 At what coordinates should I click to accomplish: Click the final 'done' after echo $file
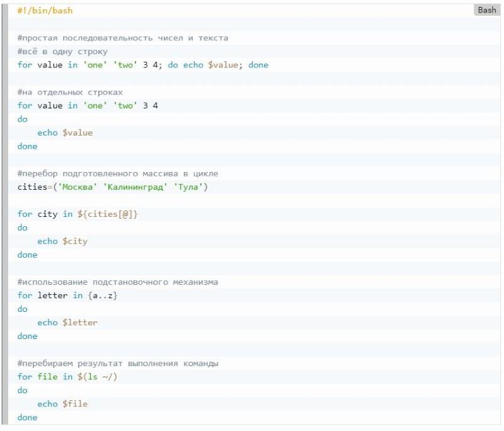27,418
